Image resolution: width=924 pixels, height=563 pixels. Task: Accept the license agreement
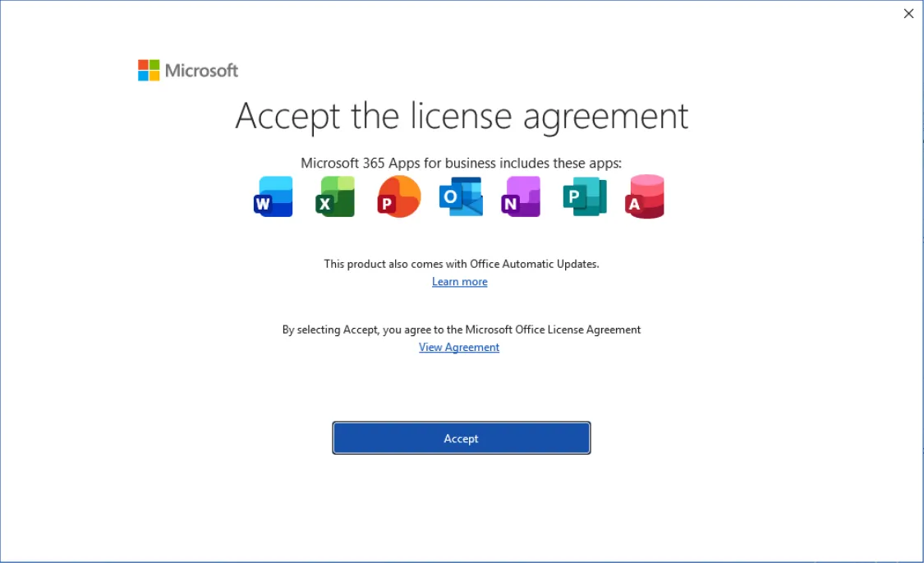[x=462, y=438]
